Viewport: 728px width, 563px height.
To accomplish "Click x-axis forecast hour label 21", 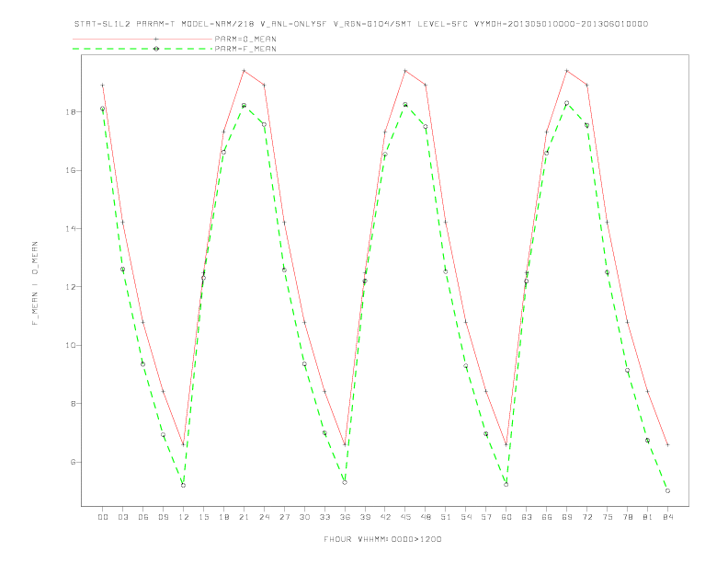I will point(244,517).
